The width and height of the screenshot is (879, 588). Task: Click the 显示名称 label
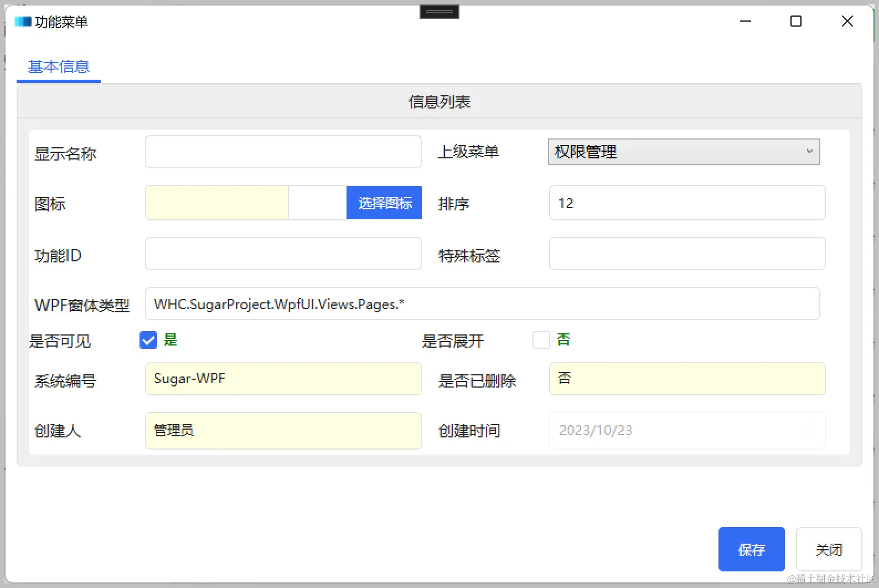(x=65, y=153)
